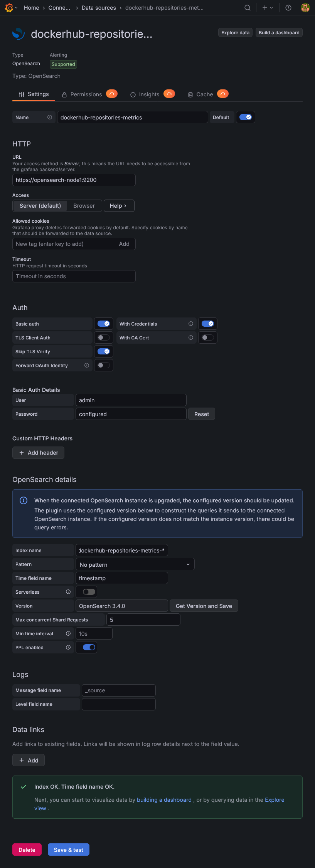Open the user profile avatar
Screen dimensions: 315x868
tap(305, 8)
